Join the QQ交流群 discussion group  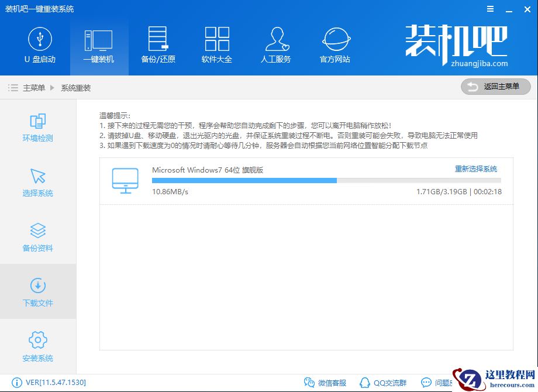coord(384,381)
